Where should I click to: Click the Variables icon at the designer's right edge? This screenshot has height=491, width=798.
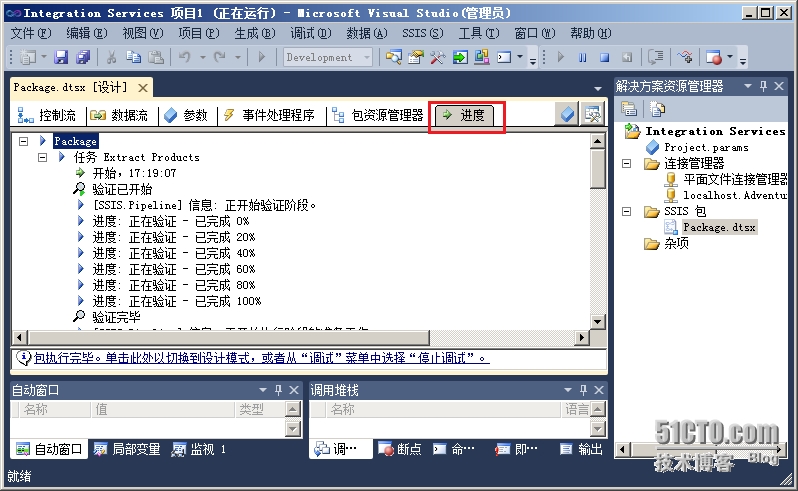coord(592,114)
